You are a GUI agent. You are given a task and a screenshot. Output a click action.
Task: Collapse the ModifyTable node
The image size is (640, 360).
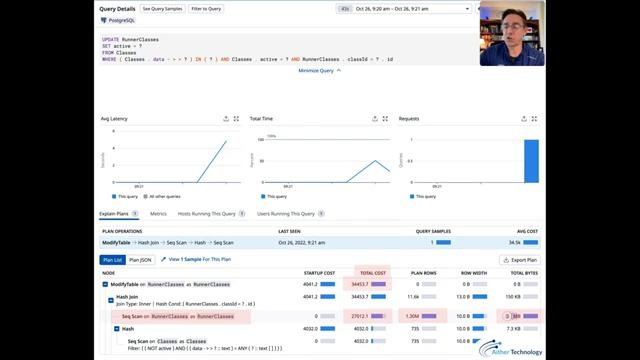[105, 284]
